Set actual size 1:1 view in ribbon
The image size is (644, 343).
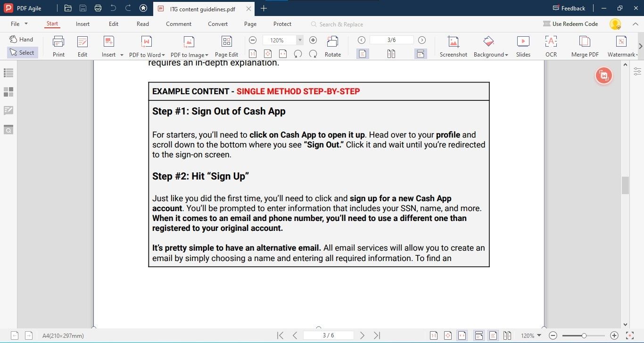tap(253, 54)
